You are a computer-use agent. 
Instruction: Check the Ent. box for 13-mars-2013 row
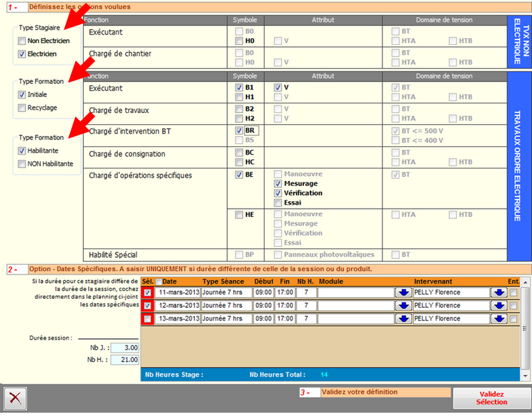[513, 319]
